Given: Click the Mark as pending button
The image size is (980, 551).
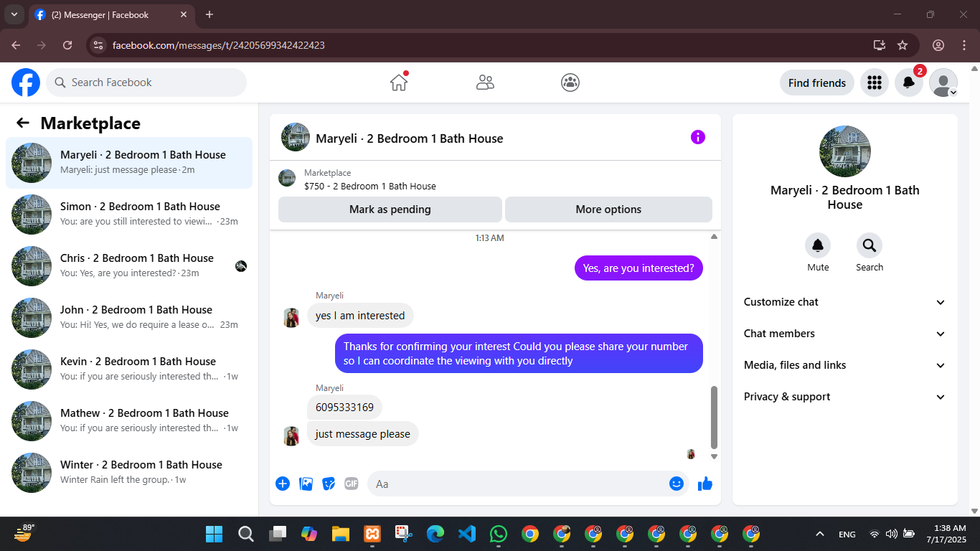Looking at the screenshot, I should [390, 209].
